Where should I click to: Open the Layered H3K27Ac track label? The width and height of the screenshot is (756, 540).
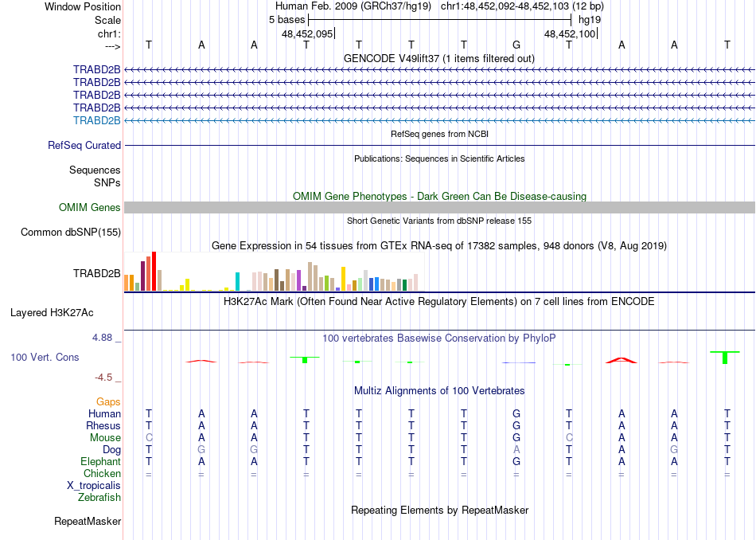pyautogui.click(x=52, y=313)
